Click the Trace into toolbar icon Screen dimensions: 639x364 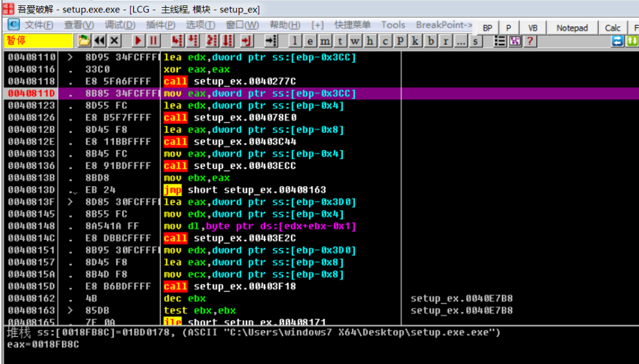(x=212, y=41)
